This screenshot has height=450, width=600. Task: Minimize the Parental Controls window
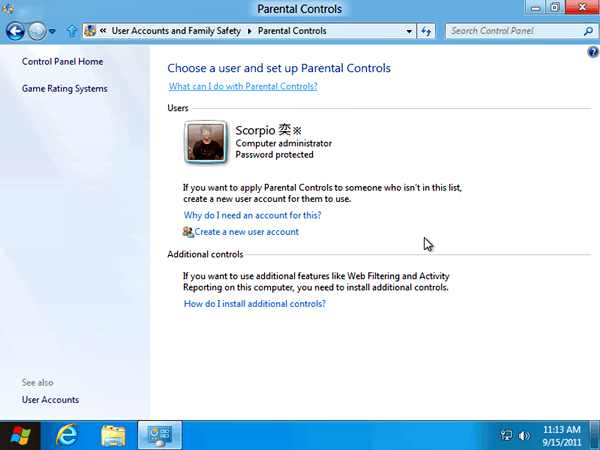coord(535,8)
